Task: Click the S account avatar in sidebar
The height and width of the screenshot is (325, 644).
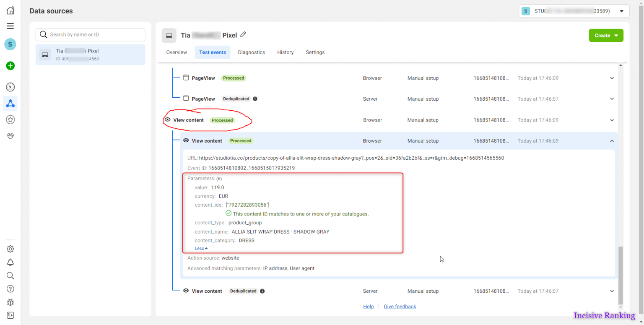Action: click(10, 44)
